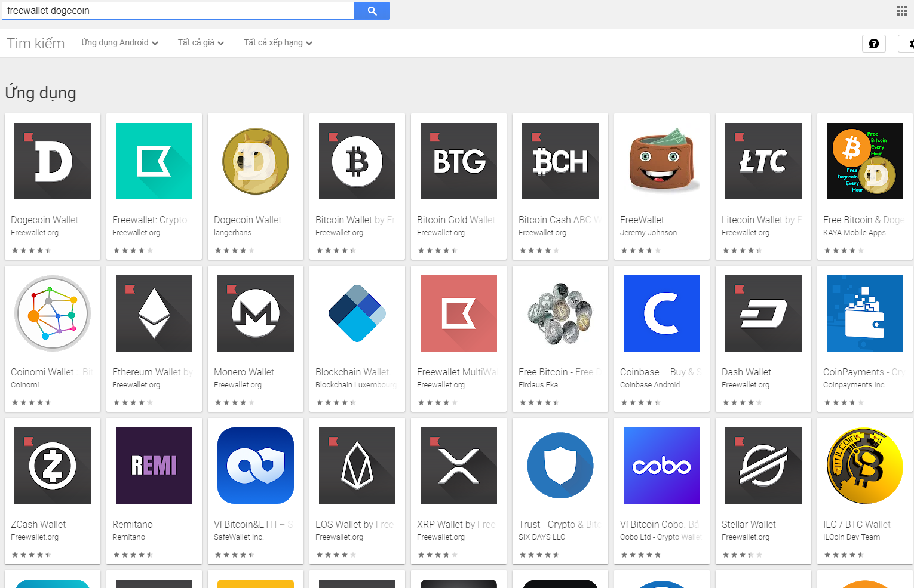
Task: Open the teal Freewallet: Crypto app icon
Action: click(154, 161)
